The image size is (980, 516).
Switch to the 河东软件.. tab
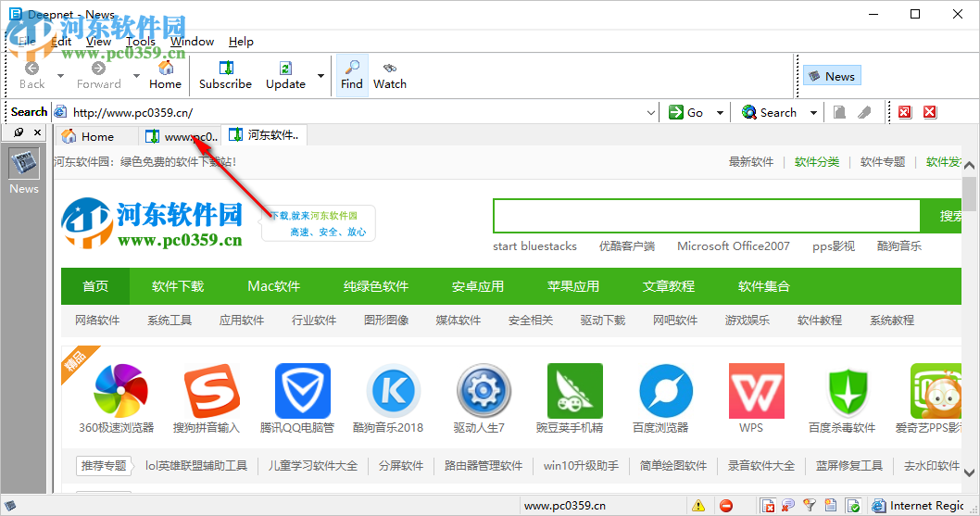pos(264,135)
